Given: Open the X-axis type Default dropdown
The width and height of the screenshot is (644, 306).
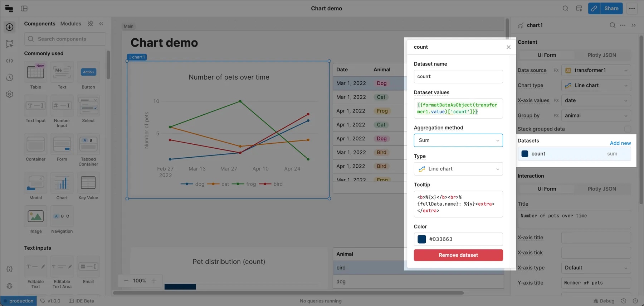Looking at the screenshot, I should [596, 268].
